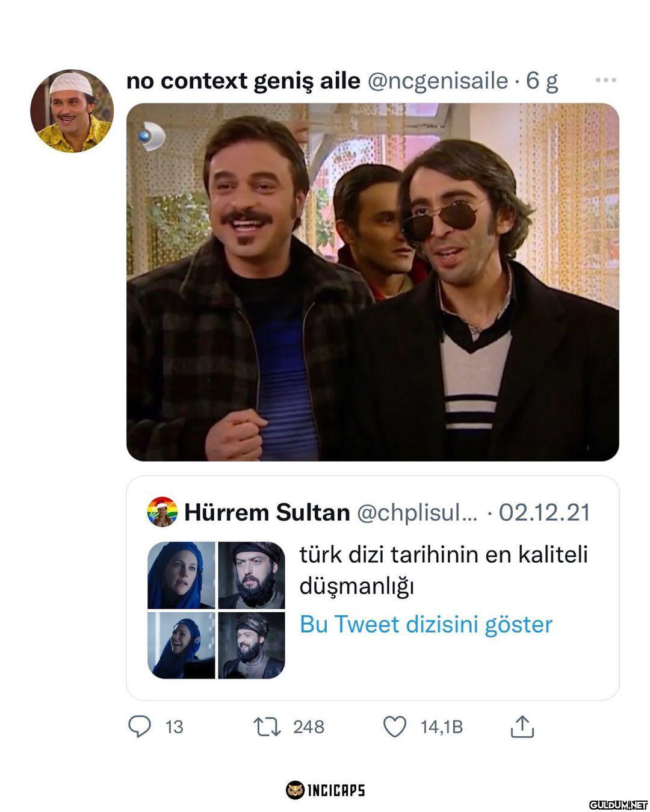
Task: Open the three-dot more options menu
Action: [x=605, y=80]
